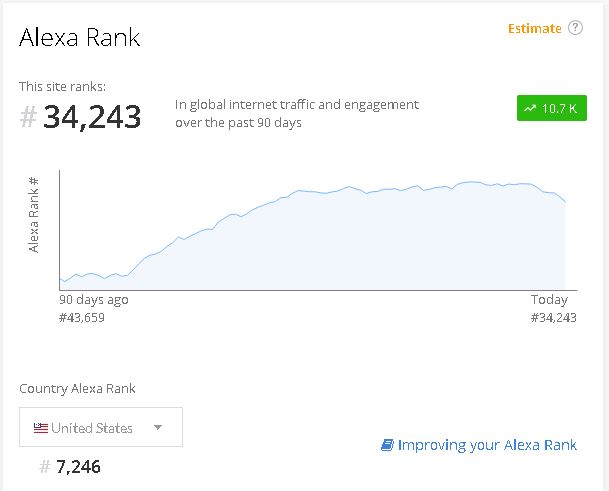
Task: Click the 90 days ago chart label
Action: tap(94, 299)
